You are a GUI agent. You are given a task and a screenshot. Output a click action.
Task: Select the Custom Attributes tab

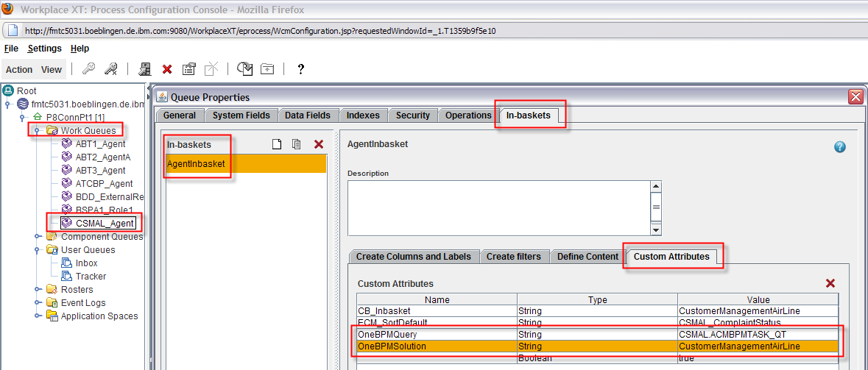(x=671, y=257)
